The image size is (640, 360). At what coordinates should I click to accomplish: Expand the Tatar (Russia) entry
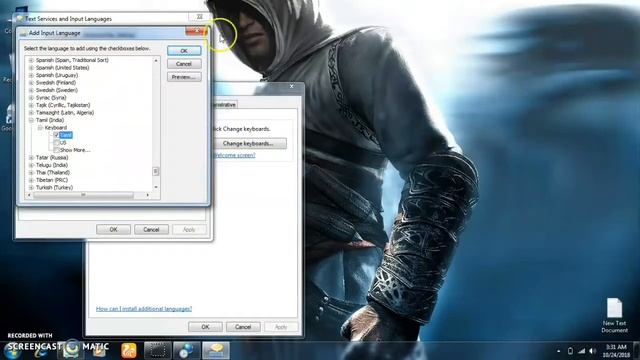31,158
